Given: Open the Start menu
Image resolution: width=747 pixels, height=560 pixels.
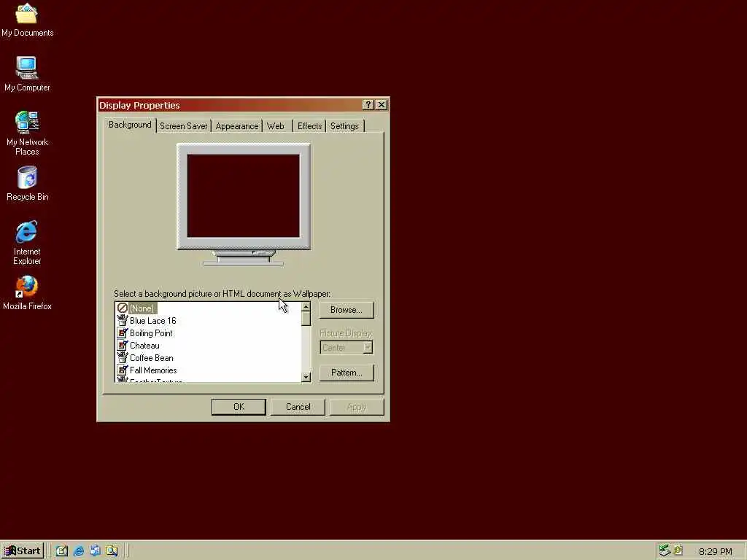Looking at the screenshot, I should coord(23,551).
